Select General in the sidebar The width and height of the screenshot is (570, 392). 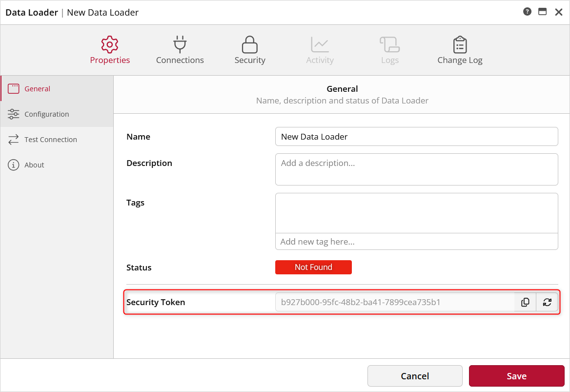coord(57,89)
